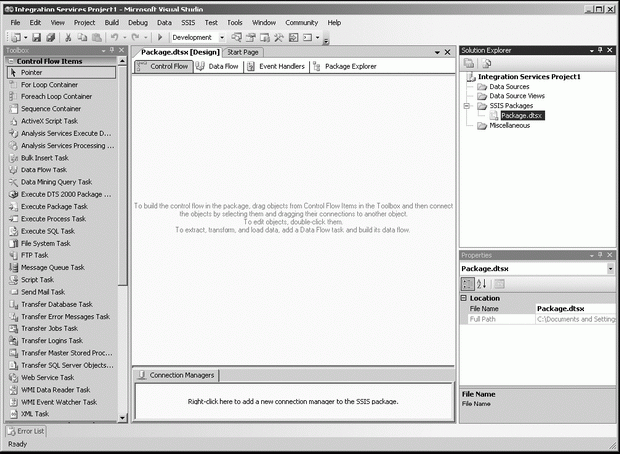The height and width of the screenshot is (454, 620).
Task: Open the Help menu
Action: [334, 23]
